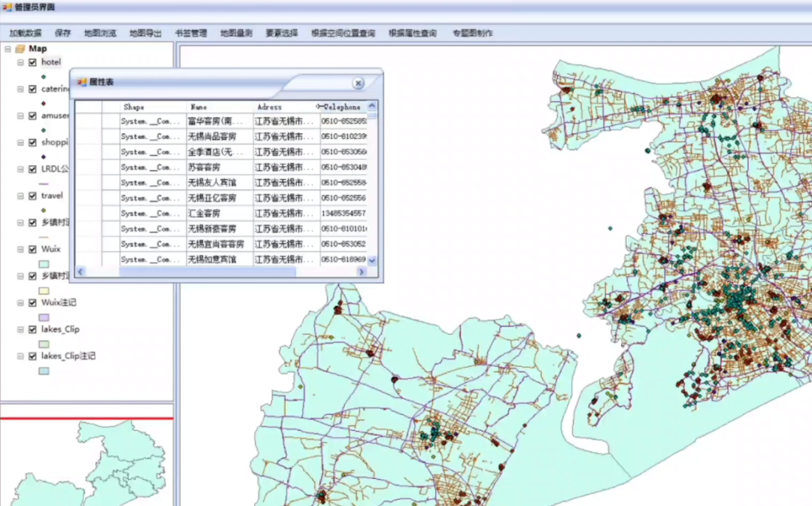
Task: Uncheck the lakes_Clip layer checkbox
Action: tap(32, 329)
